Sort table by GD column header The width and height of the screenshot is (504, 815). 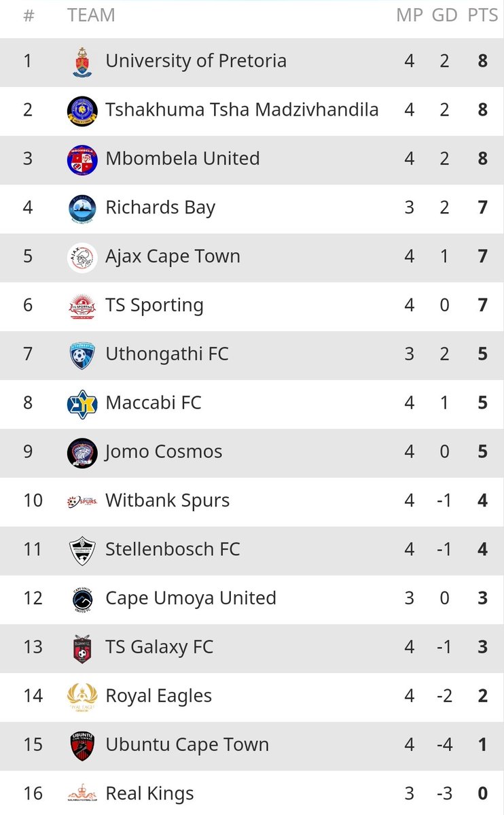[x=445, y=15]
